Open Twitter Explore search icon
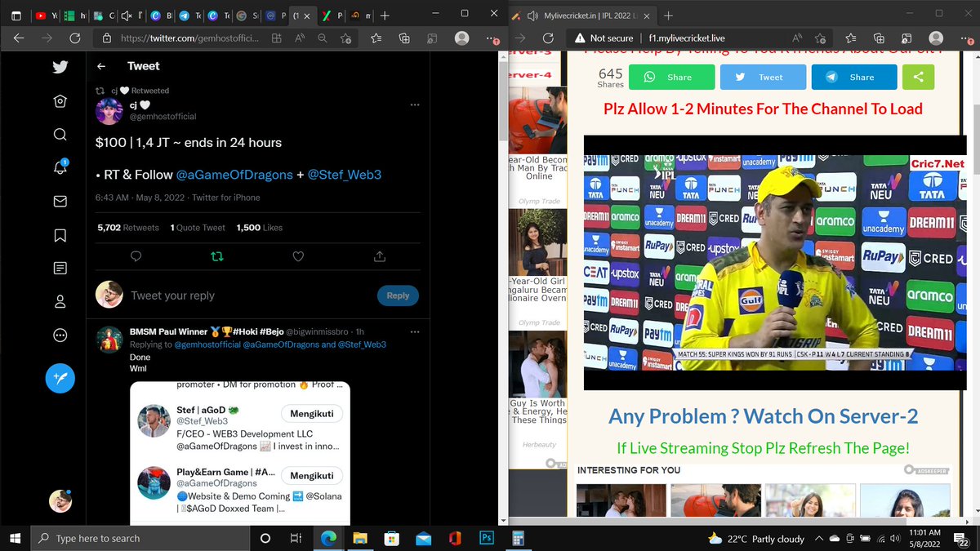This screenshot has height=551, width=980. pyautogui.click(x=60, y=134)
